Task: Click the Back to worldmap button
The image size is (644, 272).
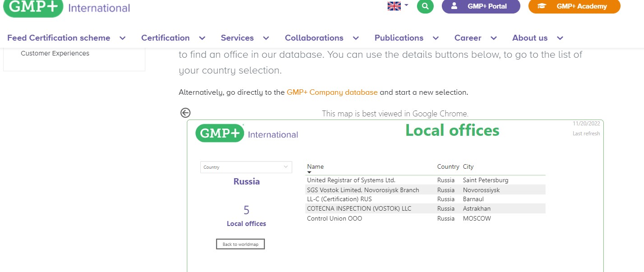Action: coord(241,244)
